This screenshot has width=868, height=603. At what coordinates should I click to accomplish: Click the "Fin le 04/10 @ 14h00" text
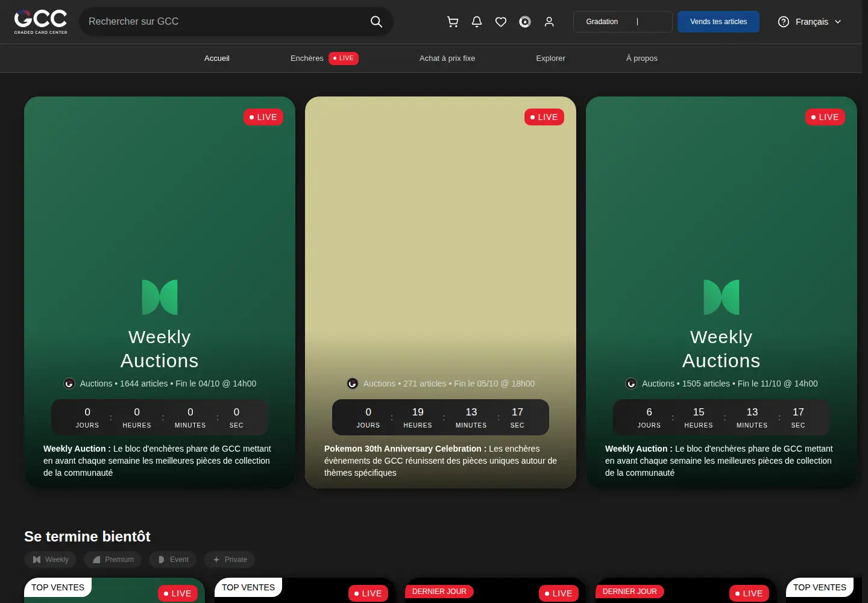(216, 384)
